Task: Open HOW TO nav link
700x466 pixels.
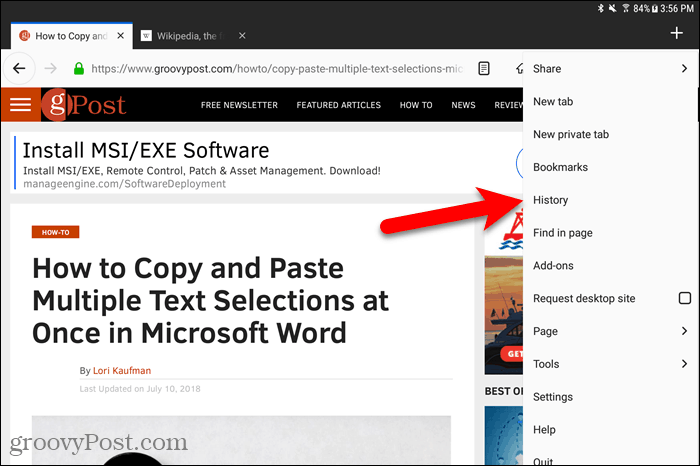Action: pyautogui.click(x=416, y=105)
